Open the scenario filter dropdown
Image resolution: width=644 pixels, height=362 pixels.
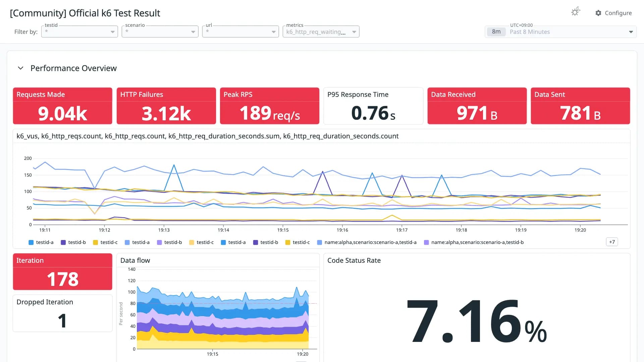pos(160,32)
